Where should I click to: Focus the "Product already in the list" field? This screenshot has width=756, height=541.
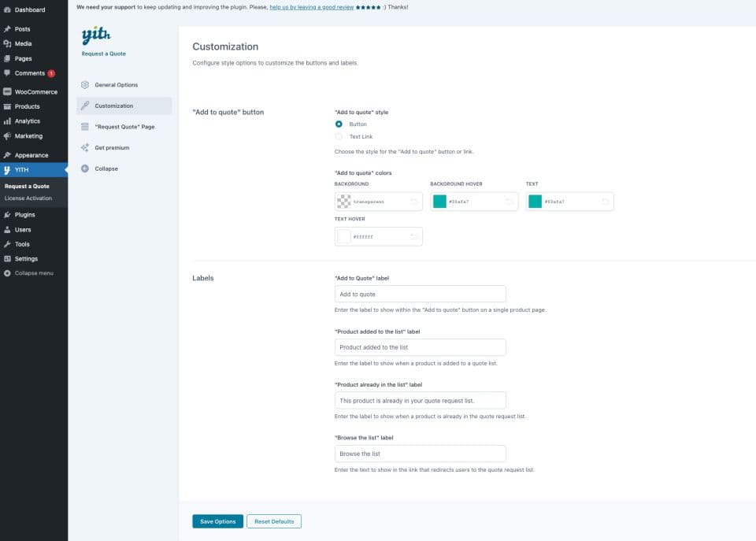click(420, 401)
